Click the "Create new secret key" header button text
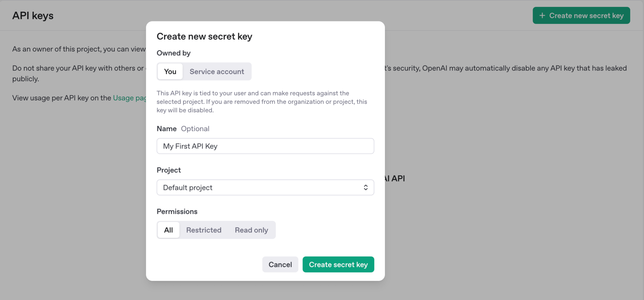Image resolution: width=644 pixels, height=300 pixels. point(586,16)
